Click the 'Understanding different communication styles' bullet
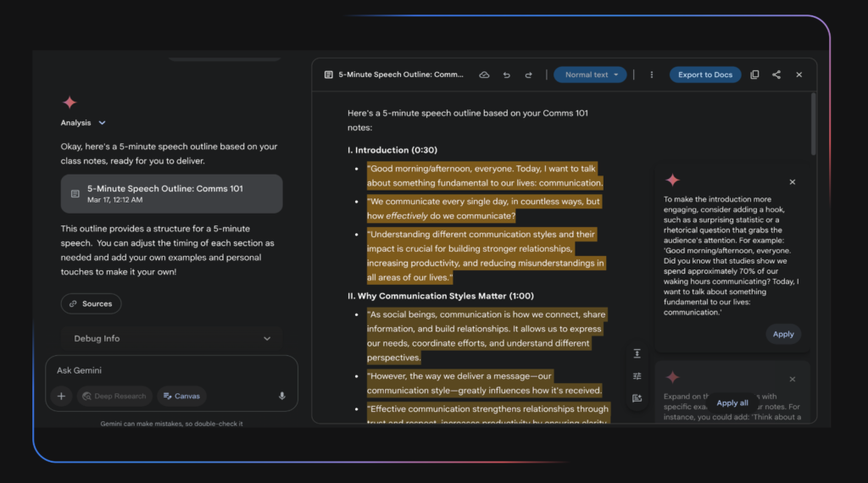 [486, 256]
